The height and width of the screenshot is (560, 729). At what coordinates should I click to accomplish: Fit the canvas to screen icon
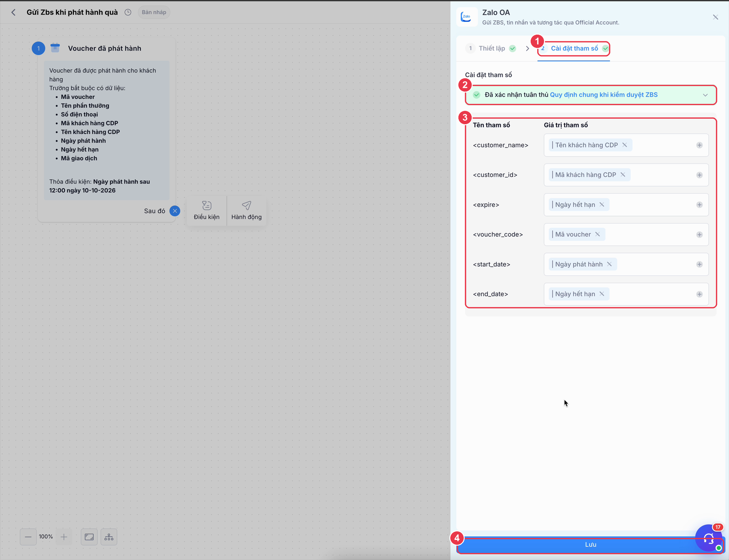(x=89, y=537)
